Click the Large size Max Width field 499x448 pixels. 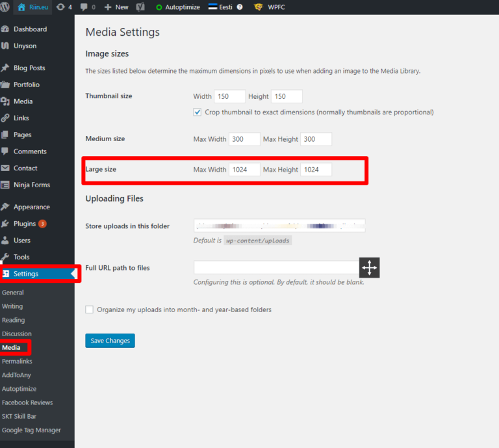point(244,170)
